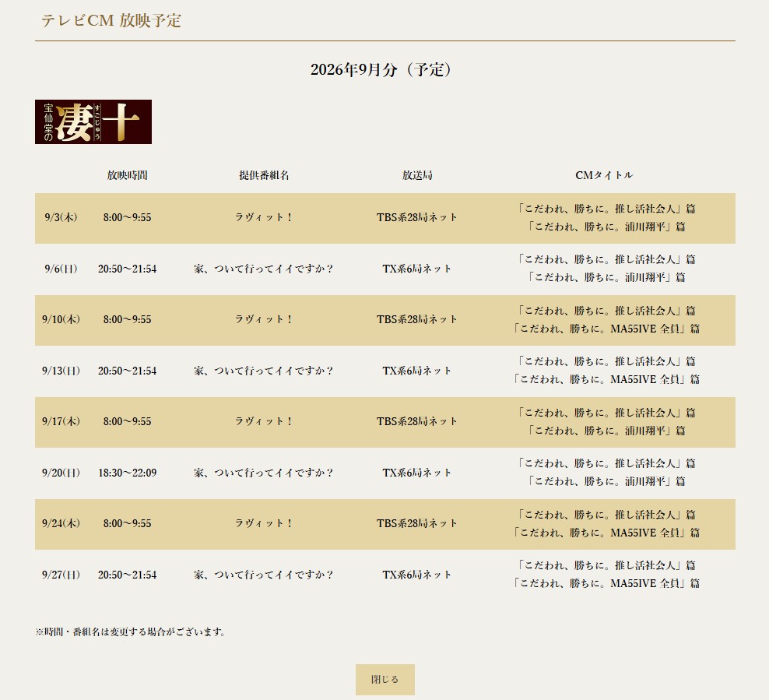Viewport: 769px width, 700px height.
Task: Select the 9/24(木) date cell
Action: [x=61, y=523]
